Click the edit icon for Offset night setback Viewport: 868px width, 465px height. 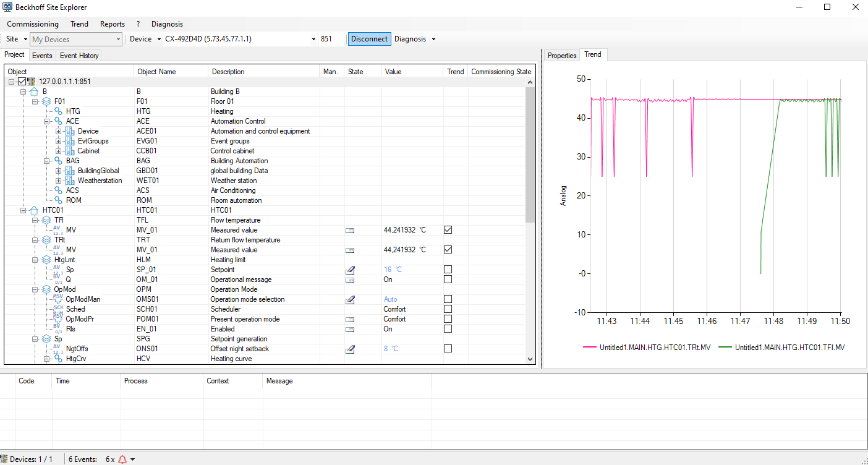click(350, 349)
